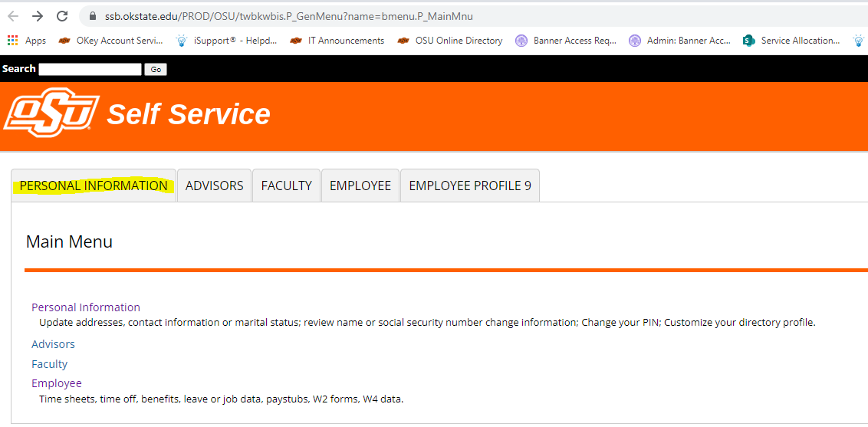Click the 'Update addresses, contact information' description text

(x=427, y=322)
